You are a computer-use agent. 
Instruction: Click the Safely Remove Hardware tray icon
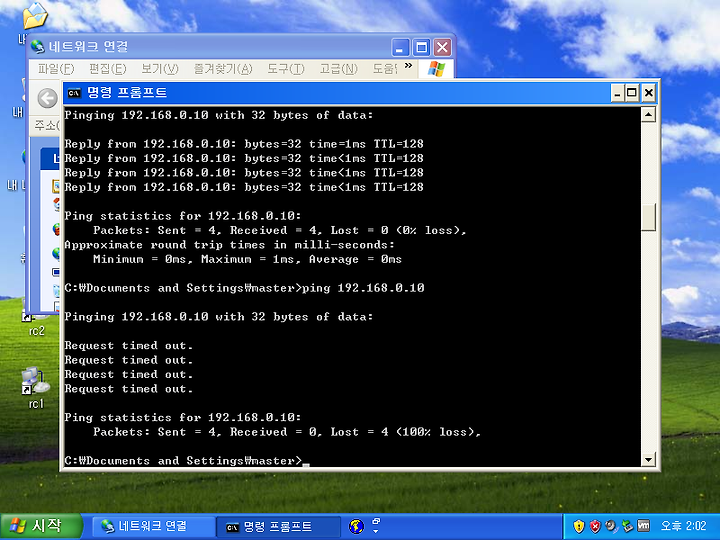click(x=627, y=526)
